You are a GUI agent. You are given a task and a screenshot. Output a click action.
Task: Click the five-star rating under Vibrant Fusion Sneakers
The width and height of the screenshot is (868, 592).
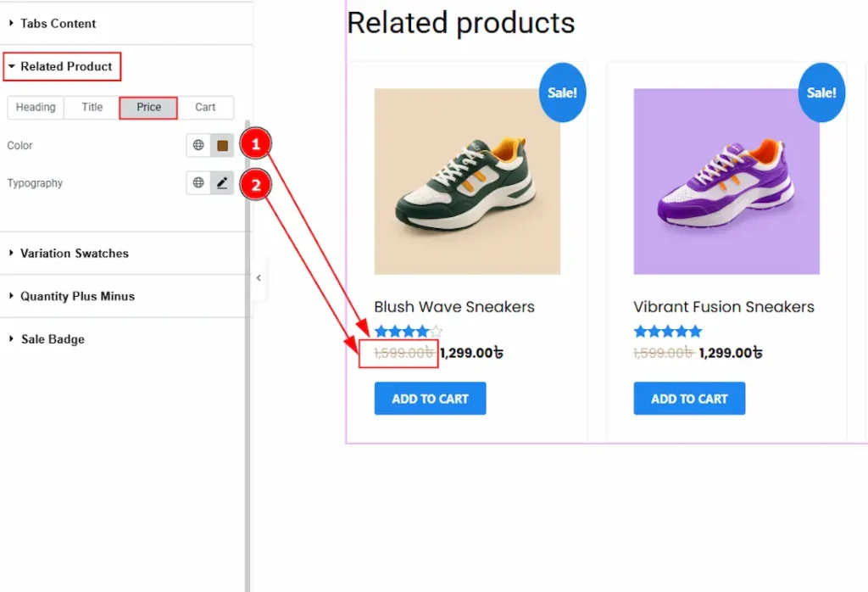tap(668, 332)
